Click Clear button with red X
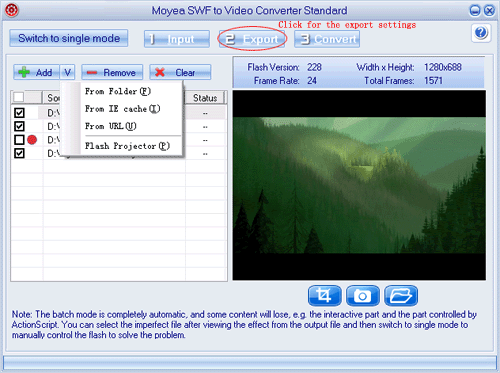The width and height of the screenshot is (500, 373). (x=180, y=72)
